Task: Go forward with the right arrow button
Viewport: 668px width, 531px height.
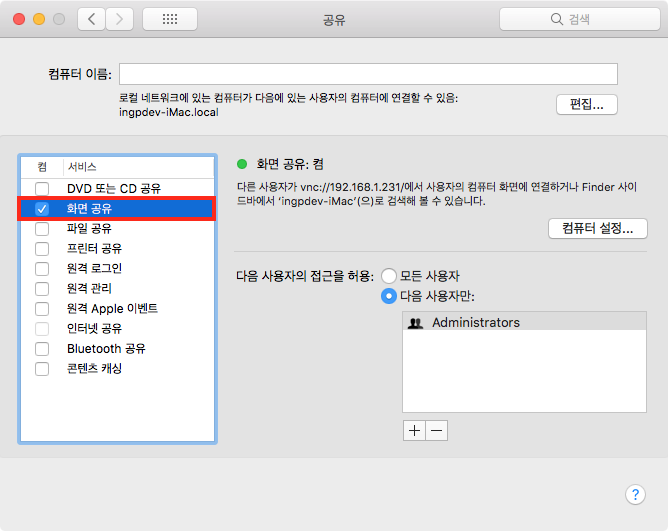Action: [x=119, y=19]
